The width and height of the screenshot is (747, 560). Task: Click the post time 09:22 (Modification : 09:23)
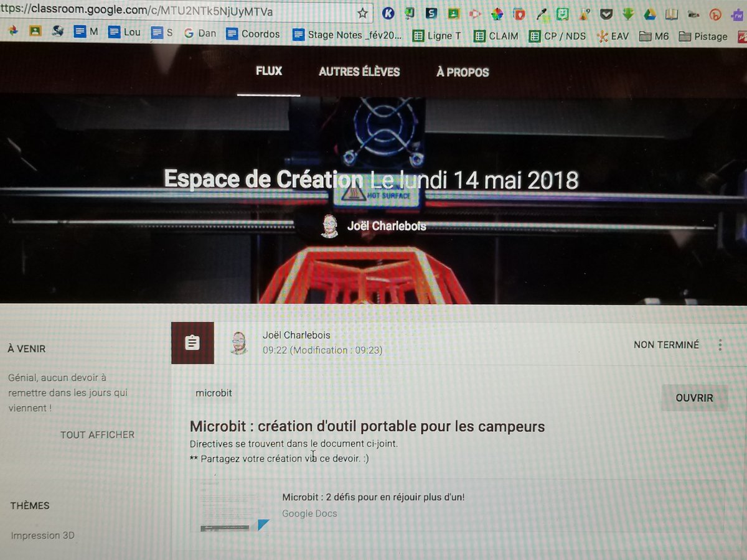pos(322,350)
